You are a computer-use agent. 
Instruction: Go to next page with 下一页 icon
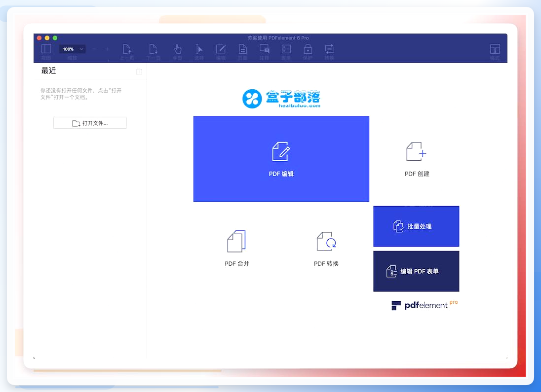pyautogui.click(x=153, y=49)
